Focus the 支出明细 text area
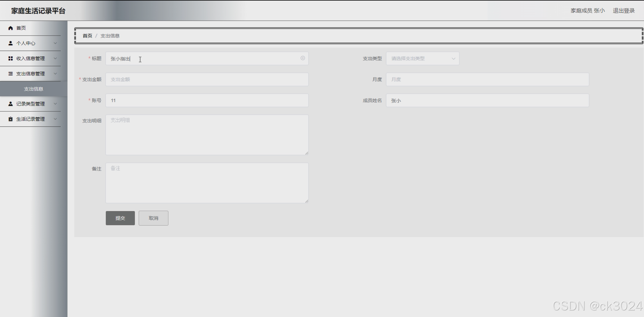 pyautogui.click(x=207, y=135)
